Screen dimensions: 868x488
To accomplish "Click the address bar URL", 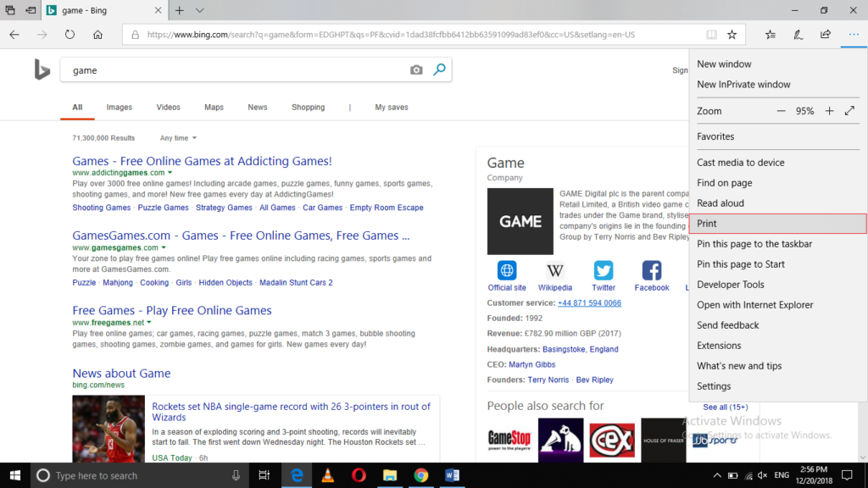I will [391, 34].
